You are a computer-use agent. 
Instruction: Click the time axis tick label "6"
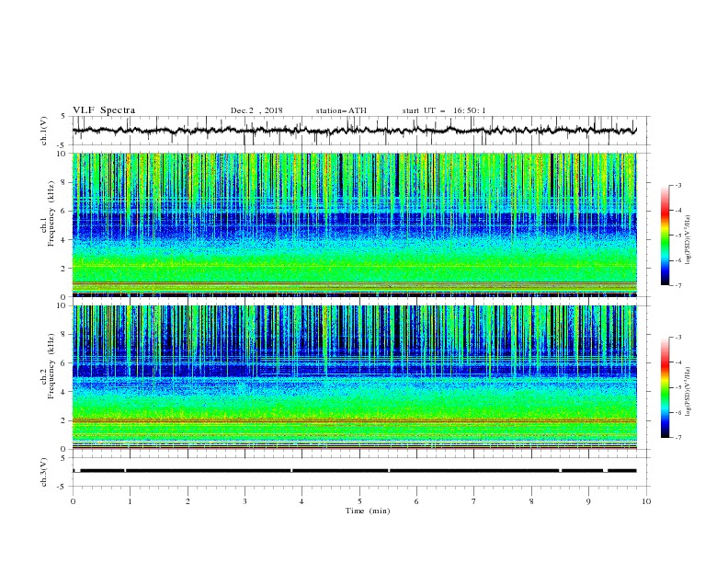416,501
